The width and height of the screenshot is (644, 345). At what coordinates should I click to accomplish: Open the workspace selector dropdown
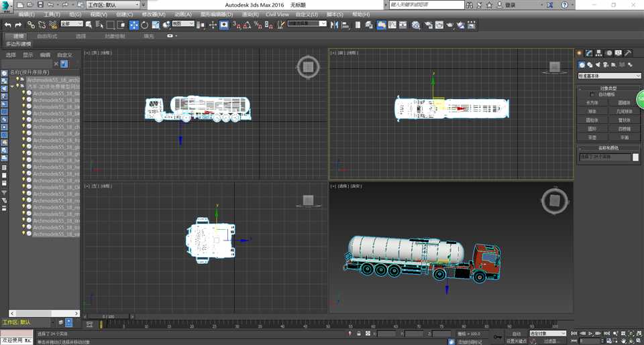point(113,5)
